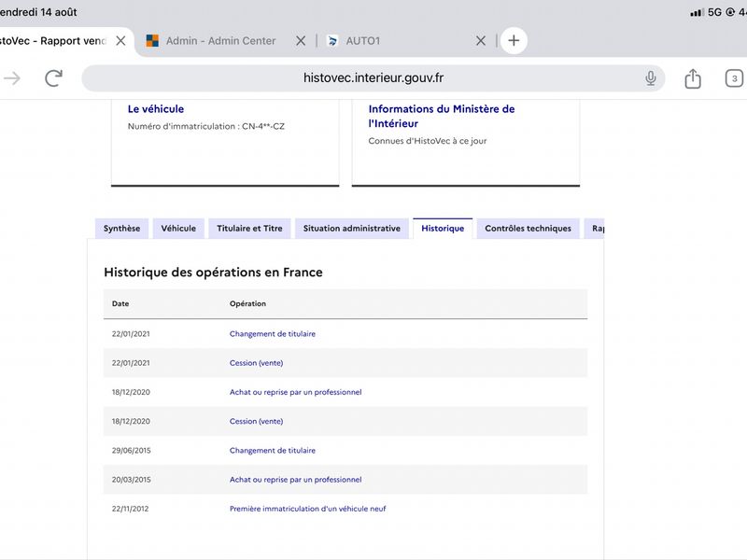747x560 pixels.
Task: Open the 20/03/2015 Achat ou reprise par un professionnel entry
Action: tap(295, 480)
